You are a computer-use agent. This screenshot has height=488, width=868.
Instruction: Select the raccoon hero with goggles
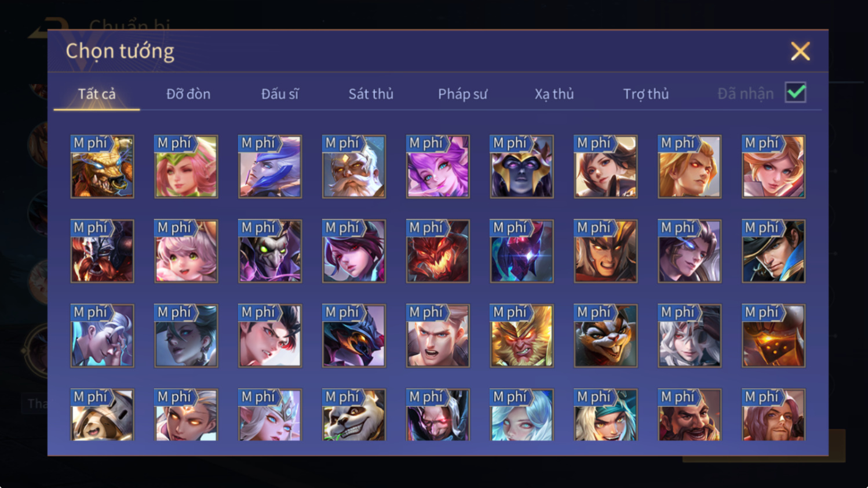click(606, 336)
